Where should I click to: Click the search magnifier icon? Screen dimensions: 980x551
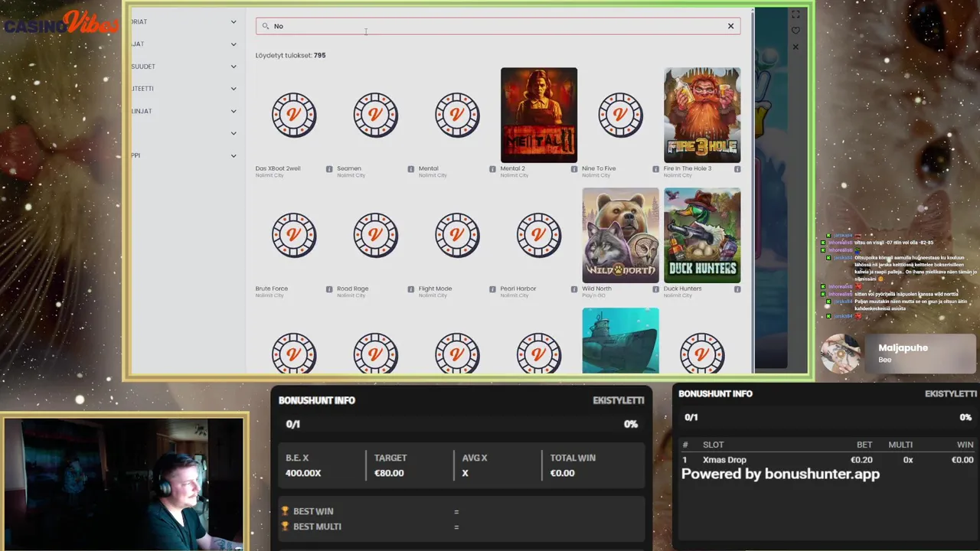coord(266,26)
